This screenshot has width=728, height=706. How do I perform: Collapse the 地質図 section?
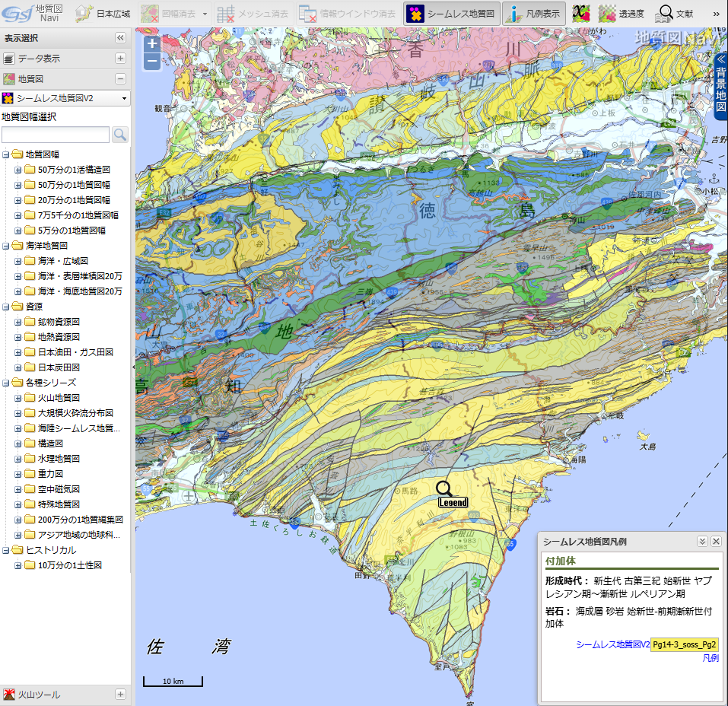click(x=120, y=78)
